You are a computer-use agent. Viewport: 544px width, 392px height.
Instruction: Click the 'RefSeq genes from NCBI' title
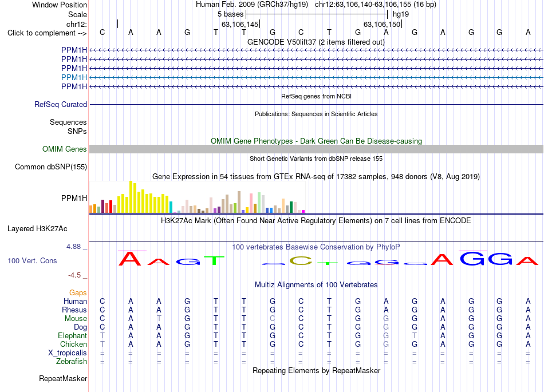tap(316, 96)
